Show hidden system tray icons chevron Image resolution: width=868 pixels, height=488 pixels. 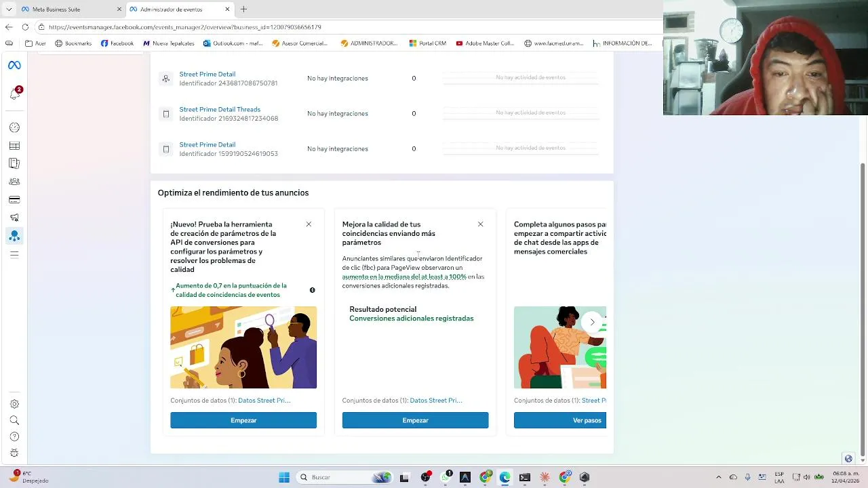click(x=719, y=477)
